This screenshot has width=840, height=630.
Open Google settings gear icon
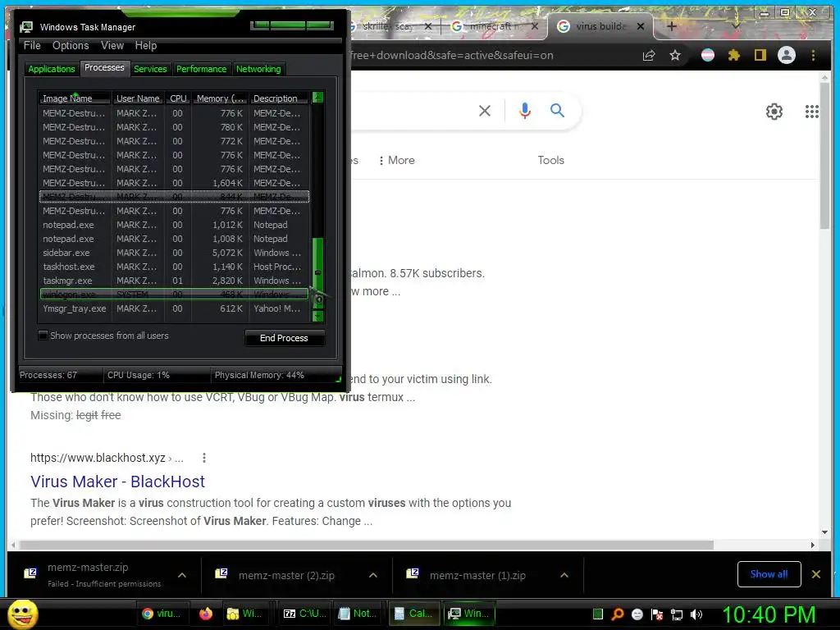click(x=774, y=112)
